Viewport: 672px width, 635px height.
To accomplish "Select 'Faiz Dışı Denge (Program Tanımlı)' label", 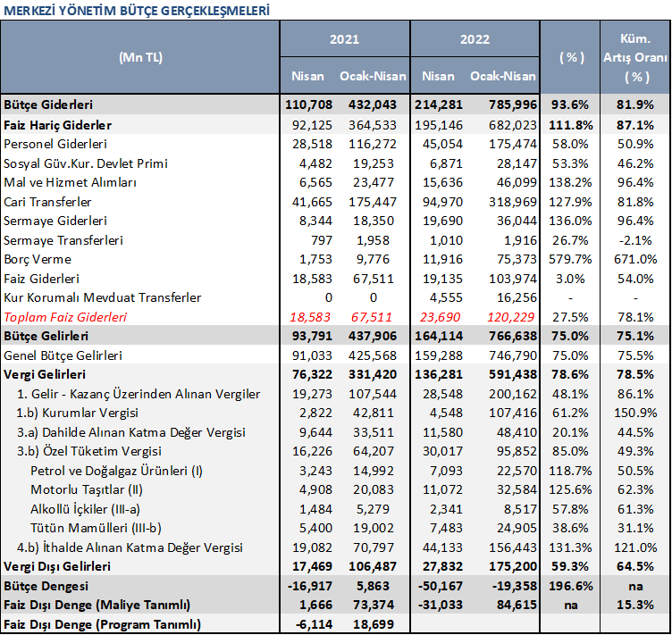I will 102,624.
